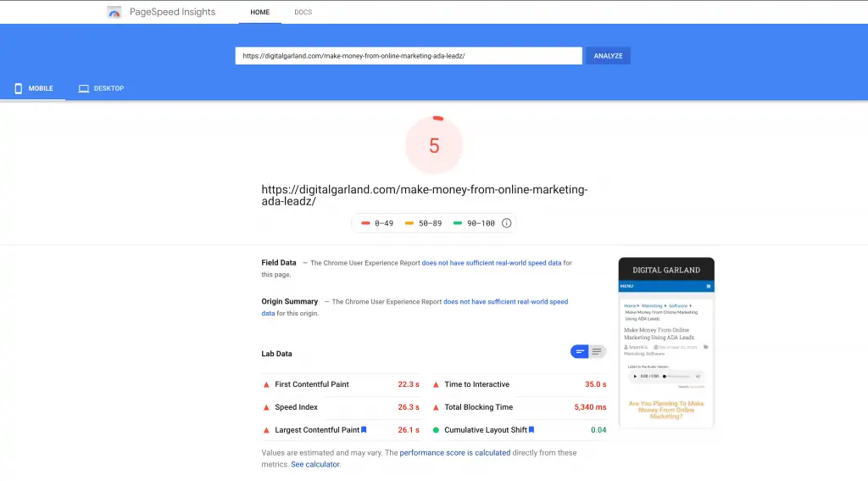Screen dimensions: 868x481
Task: Open the HOME tab
Action: point(259,12)
